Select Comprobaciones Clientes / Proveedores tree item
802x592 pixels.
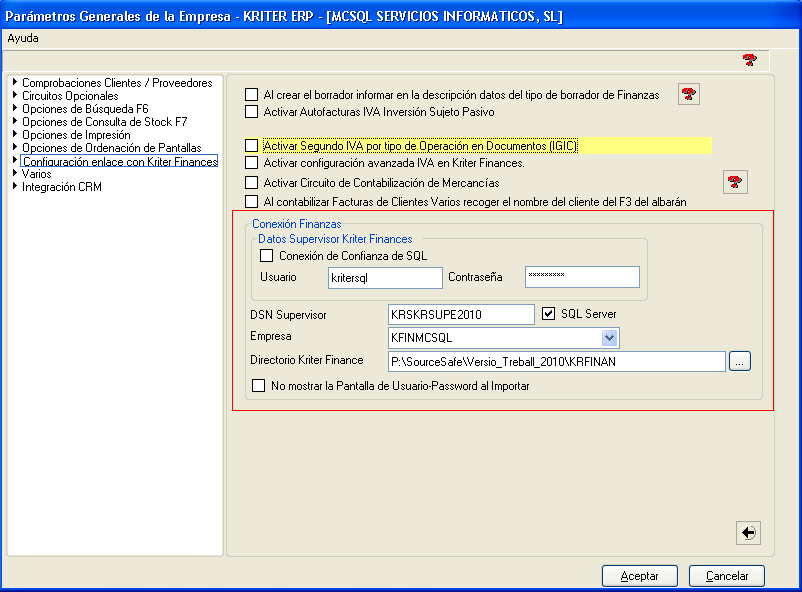[117, 82]
